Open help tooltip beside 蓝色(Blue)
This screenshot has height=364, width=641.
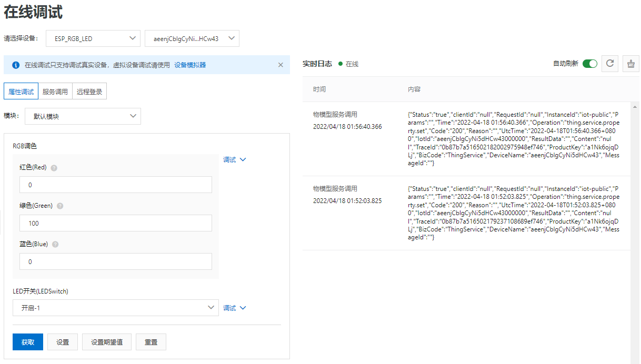[55, 244]
